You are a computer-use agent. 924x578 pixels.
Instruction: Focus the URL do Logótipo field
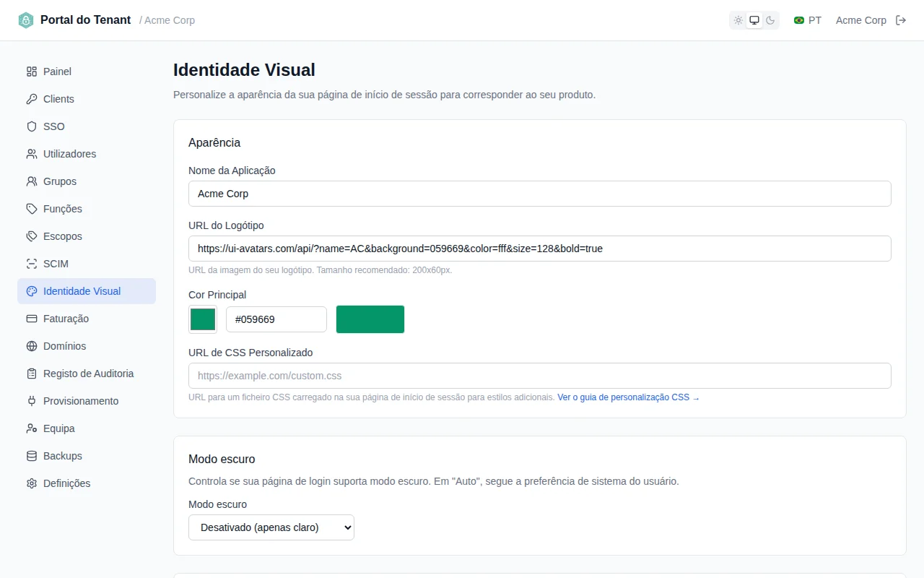(x=540, y=249)
